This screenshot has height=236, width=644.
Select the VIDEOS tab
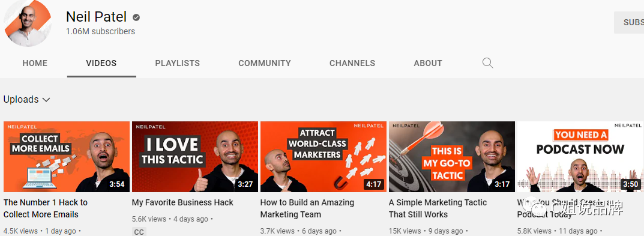[x=101, y=63]
